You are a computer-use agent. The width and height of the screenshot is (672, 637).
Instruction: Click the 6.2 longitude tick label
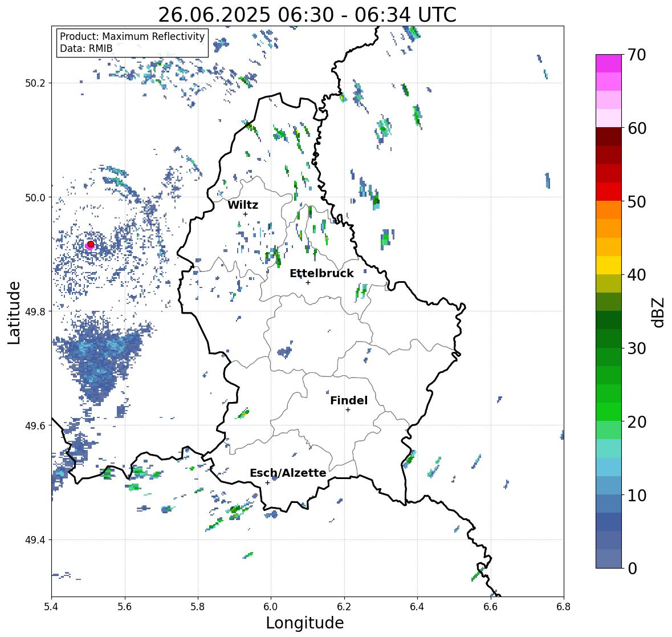344,607
